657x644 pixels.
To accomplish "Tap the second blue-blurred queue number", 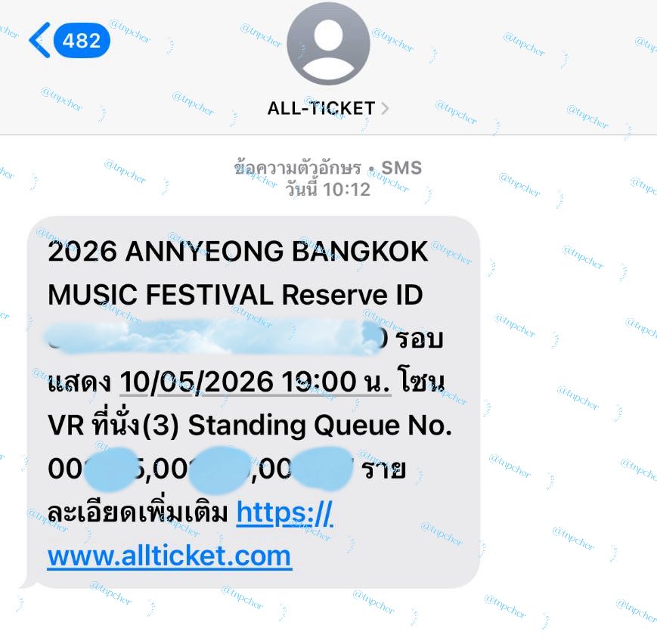I will click(219, 469).
